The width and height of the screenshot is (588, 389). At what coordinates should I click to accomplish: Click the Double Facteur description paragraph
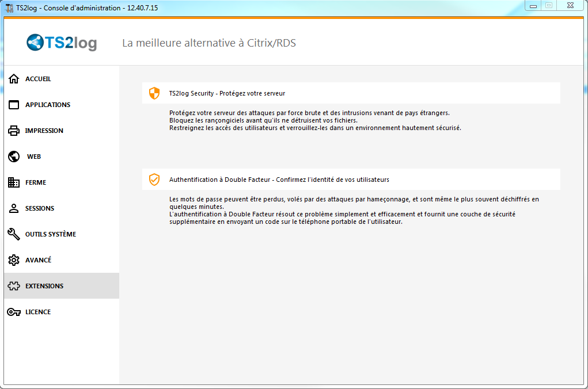(354, 210)
